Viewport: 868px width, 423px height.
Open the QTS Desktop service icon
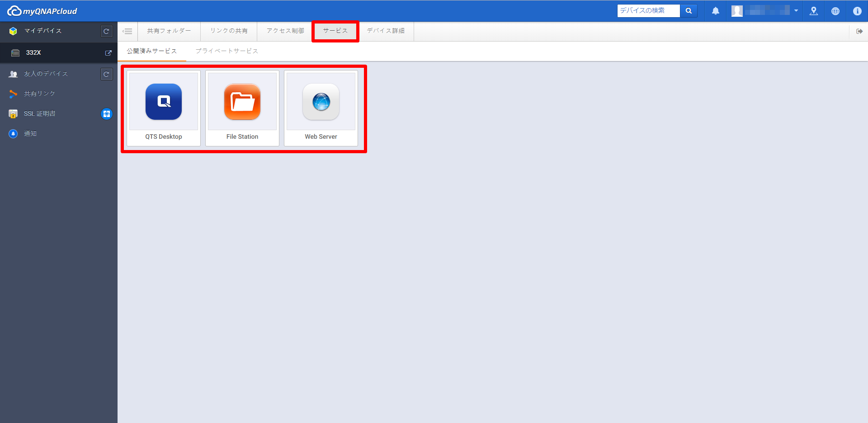pyautogui.click(x=164, y=102)
